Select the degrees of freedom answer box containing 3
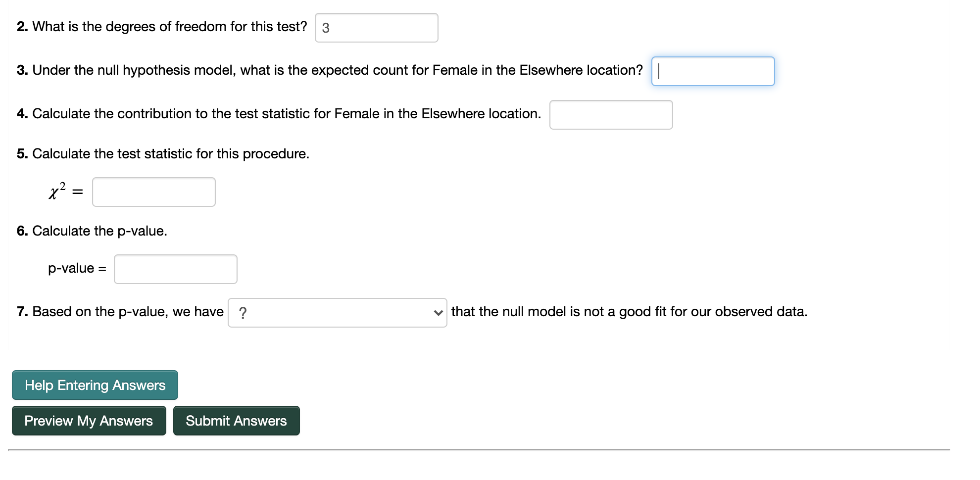The width and height of the screenshot is (980, 480). click(x=376, y=28)
